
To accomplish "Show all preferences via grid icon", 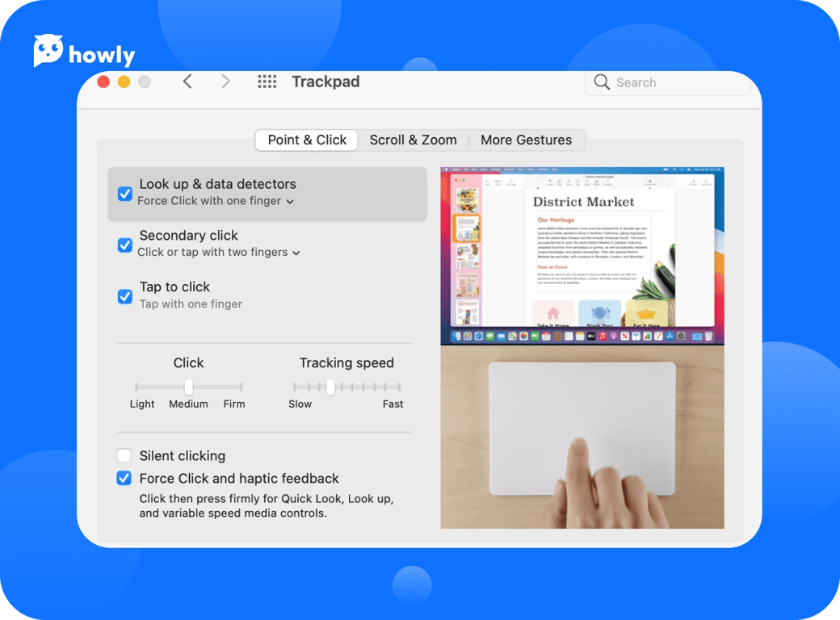I will click(267, 82).
